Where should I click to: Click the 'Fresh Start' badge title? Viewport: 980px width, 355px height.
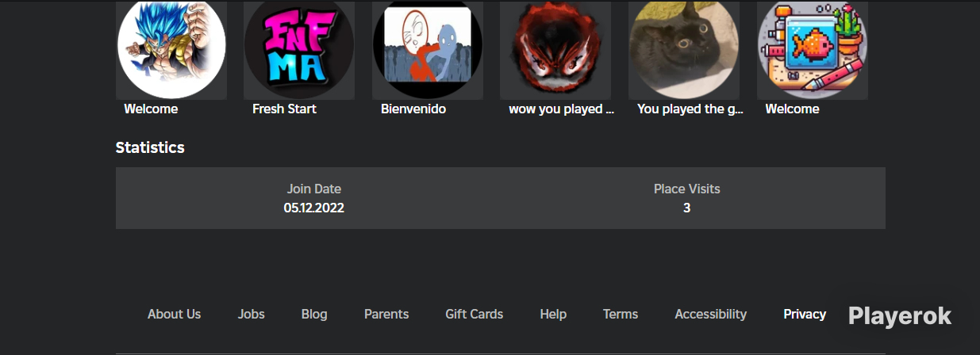tap(284, 109)
